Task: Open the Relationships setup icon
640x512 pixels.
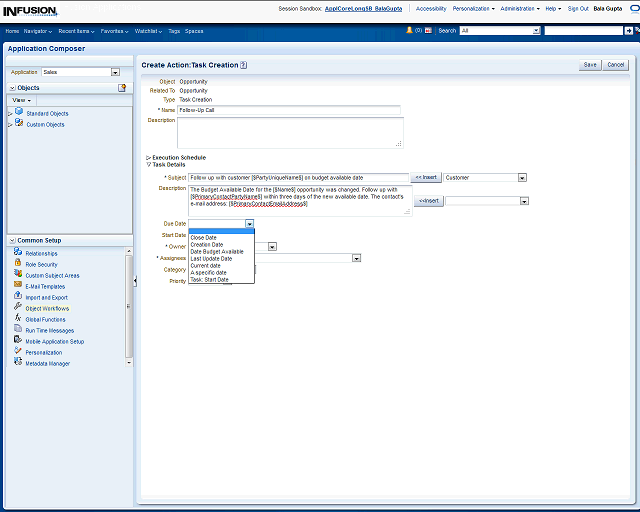Action: click(18, 253)
